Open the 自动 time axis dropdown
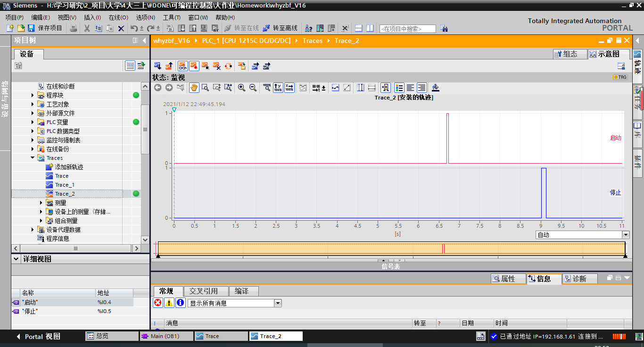 coord(626,235)
